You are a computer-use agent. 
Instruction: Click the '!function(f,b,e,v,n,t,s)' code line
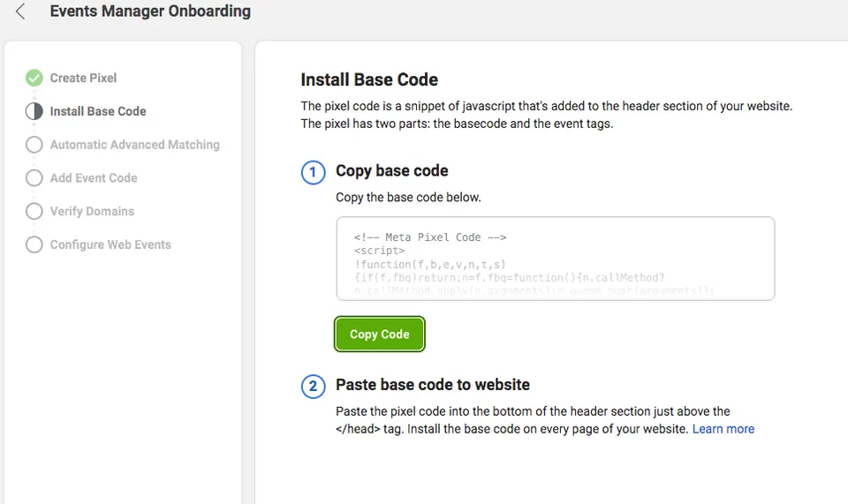point(430,264)
